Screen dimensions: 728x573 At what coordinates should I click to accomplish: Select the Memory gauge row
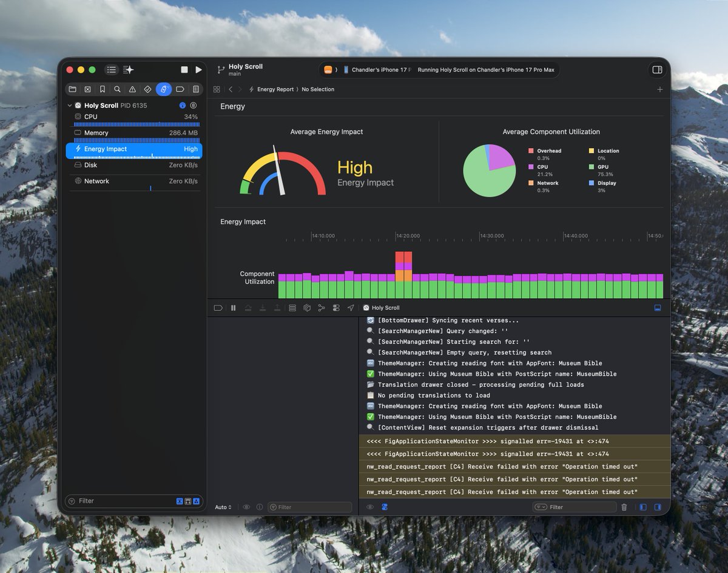click(x=134, y=135)
